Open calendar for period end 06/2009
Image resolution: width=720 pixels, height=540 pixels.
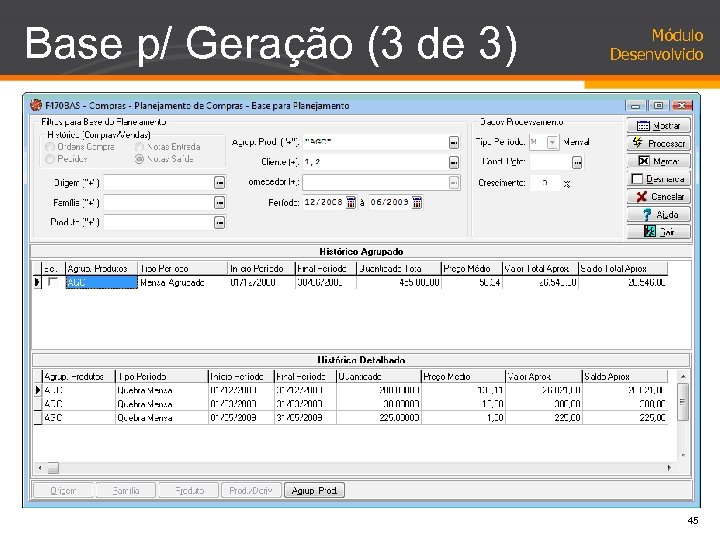tap(417, 202)
